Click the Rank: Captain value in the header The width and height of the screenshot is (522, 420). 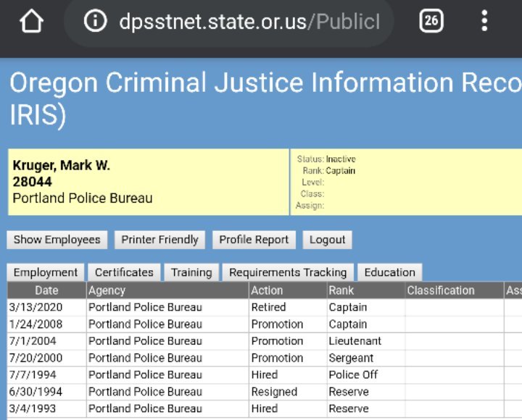pyautogui.click(x=340, y=171)
